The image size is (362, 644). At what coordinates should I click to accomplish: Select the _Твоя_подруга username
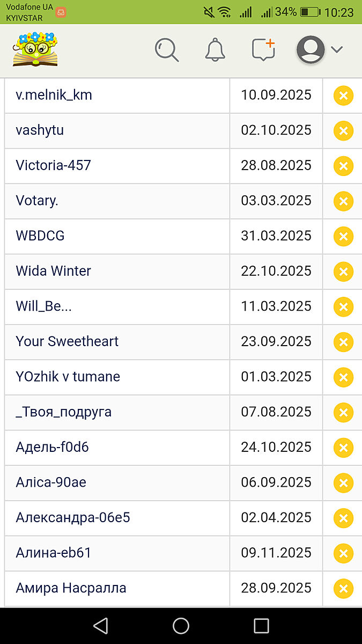coord(64,412)
